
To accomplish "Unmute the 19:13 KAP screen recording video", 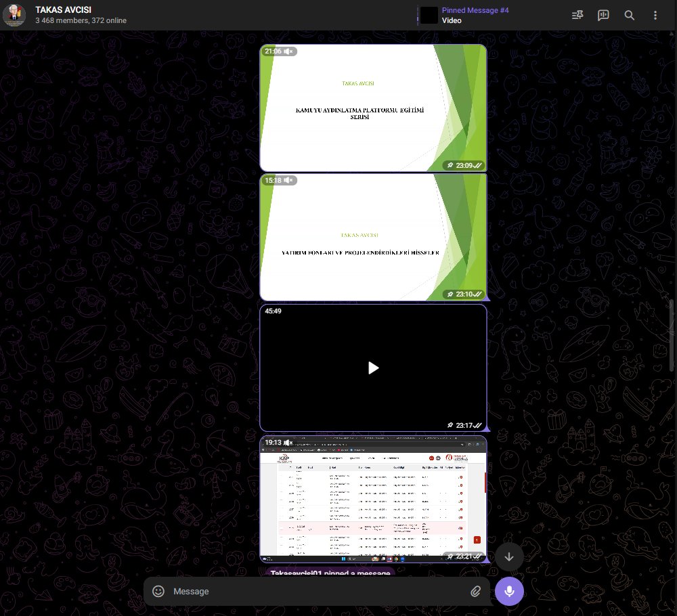I will click(x=288, y=442).
